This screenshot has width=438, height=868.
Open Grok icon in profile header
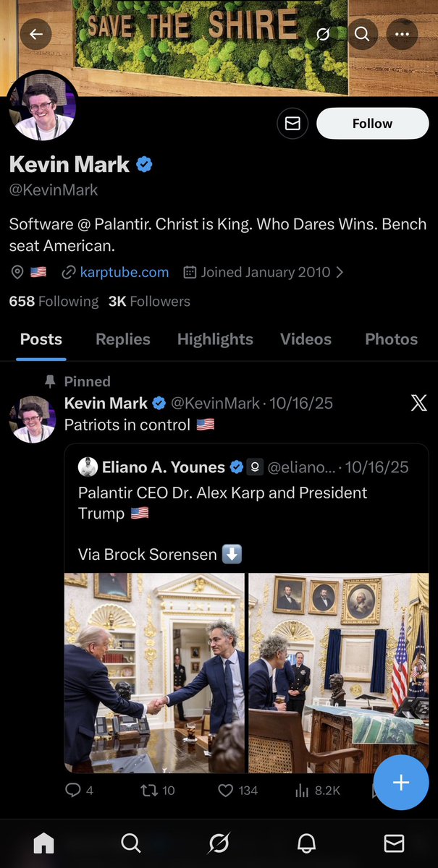pyautogui.click(x=324, y=33)
